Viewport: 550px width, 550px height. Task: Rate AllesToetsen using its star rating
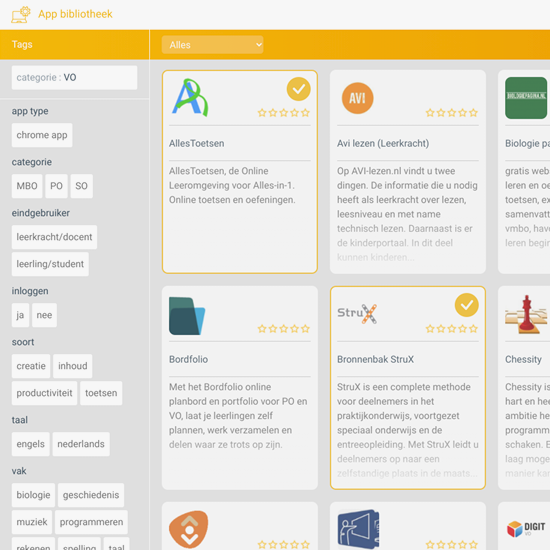[284, 113]
